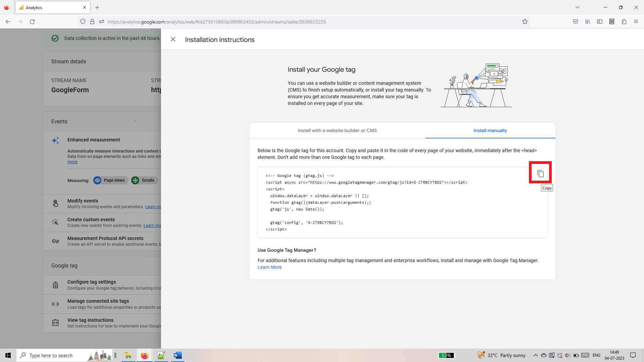The image size is (644, 362).
Task: Click the Page views measuring chip
Action: 111,180
